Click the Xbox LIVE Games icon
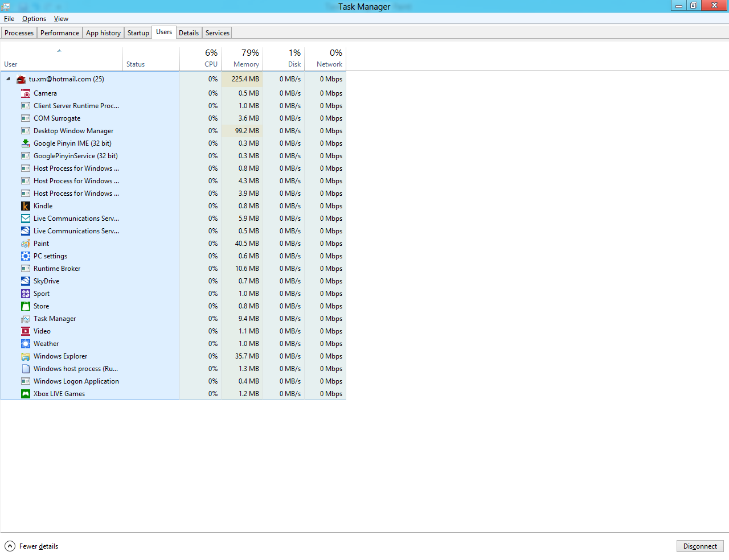 pyautogui.click(x=26, y=394)
